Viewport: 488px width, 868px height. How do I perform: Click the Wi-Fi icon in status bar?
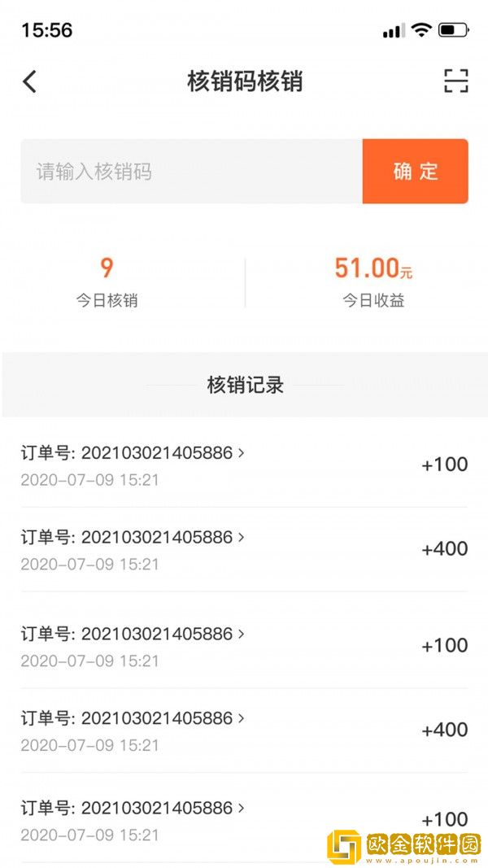420,29
